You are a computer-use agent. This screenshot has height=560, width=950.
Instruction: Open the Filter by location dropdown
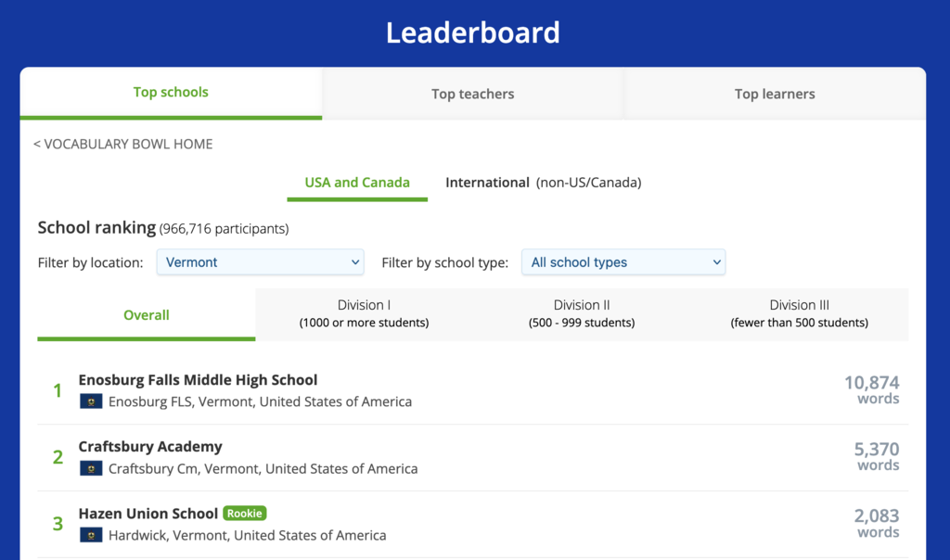(x=261, y=262)
